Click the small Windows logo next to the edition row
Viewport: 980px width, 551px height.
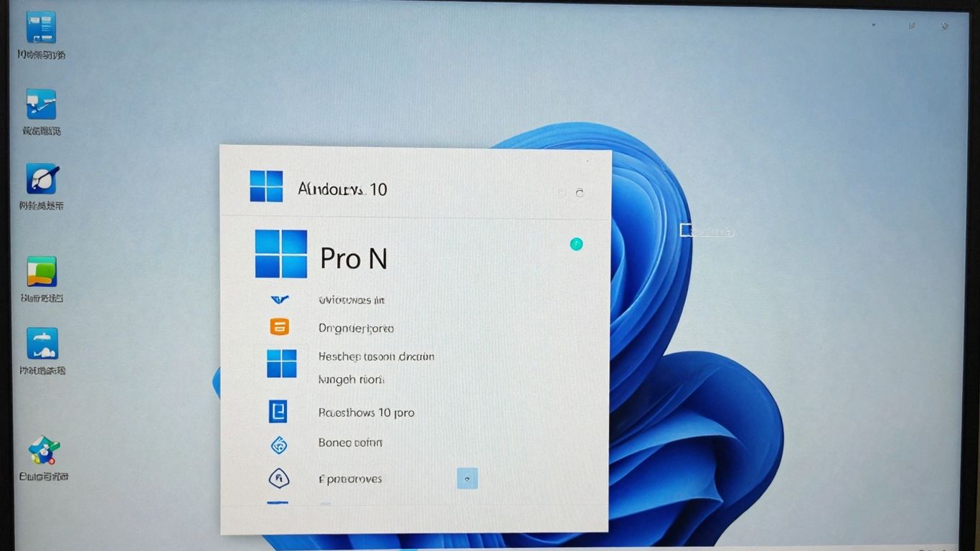pos(281,364)
